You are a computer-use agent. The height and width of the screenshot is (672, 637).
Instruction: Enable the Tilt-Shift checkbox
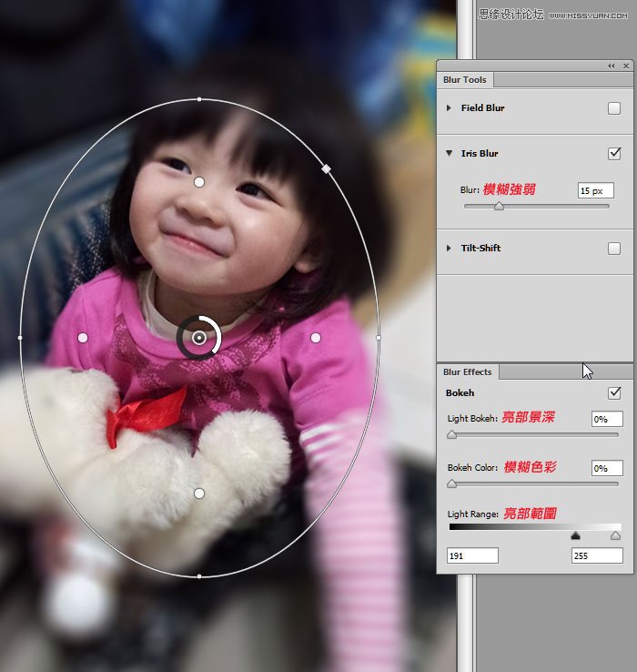point(614,249)
